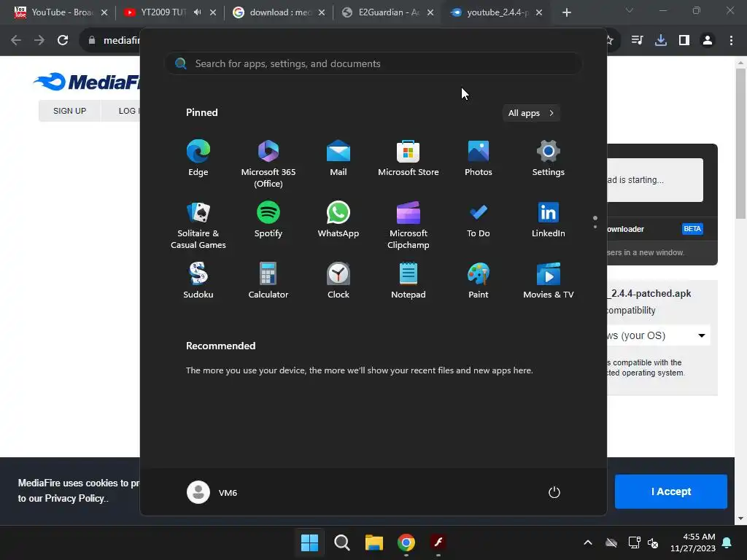Open Chrome media controls icon
The width and height of the screenshot is (747, 560).
pos(637,40)
